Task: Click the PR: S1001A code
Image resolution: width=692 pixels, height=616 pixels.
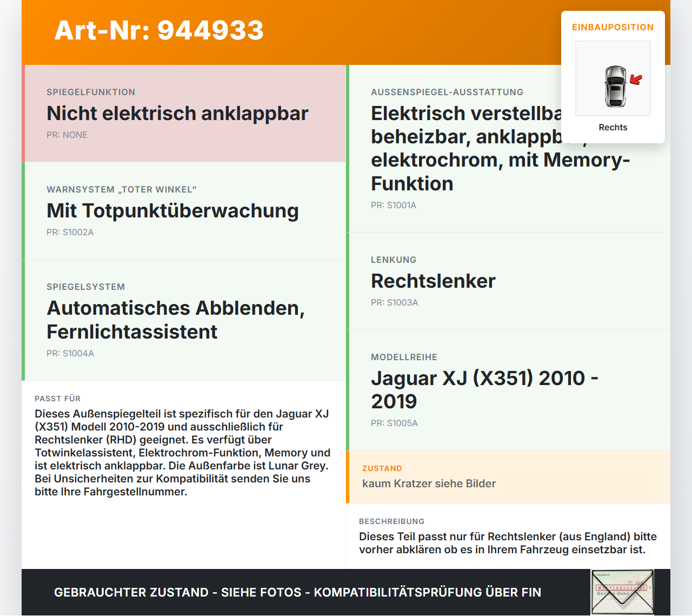Action: click(x=394, y=205)
